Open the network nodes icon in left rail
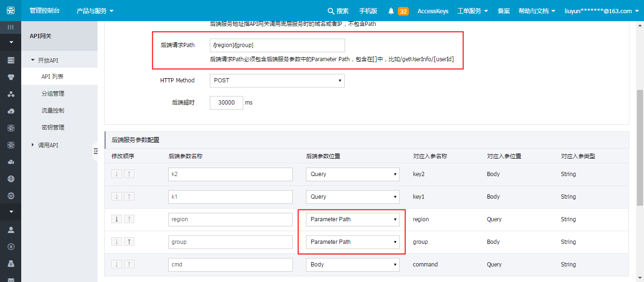644x282 pixels. click(10, 94)
